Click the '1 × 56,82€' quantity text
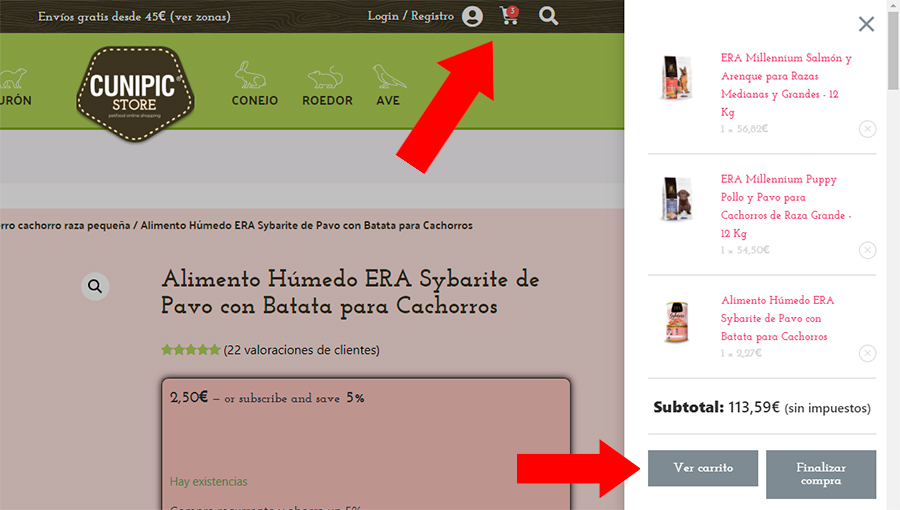Screen dimensions: 900x510 (x=744, y=129)
